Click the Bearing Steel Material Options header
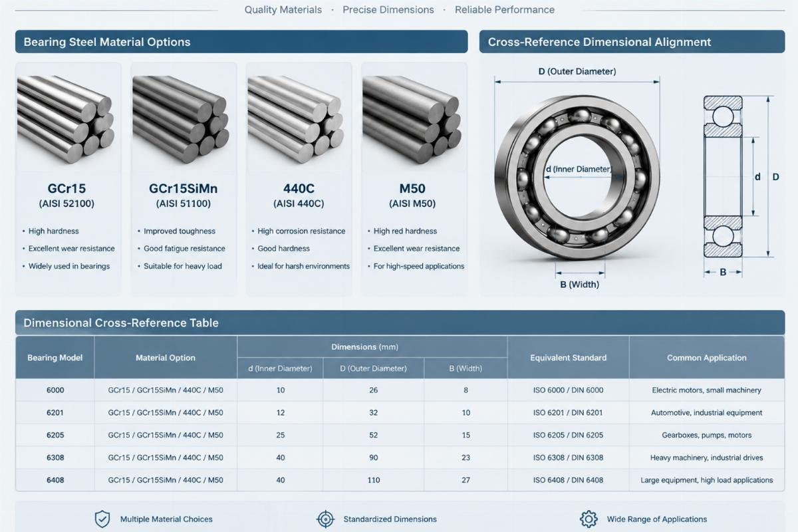Image resolution: width=798 pixels, height=532 pixels. 241,42
